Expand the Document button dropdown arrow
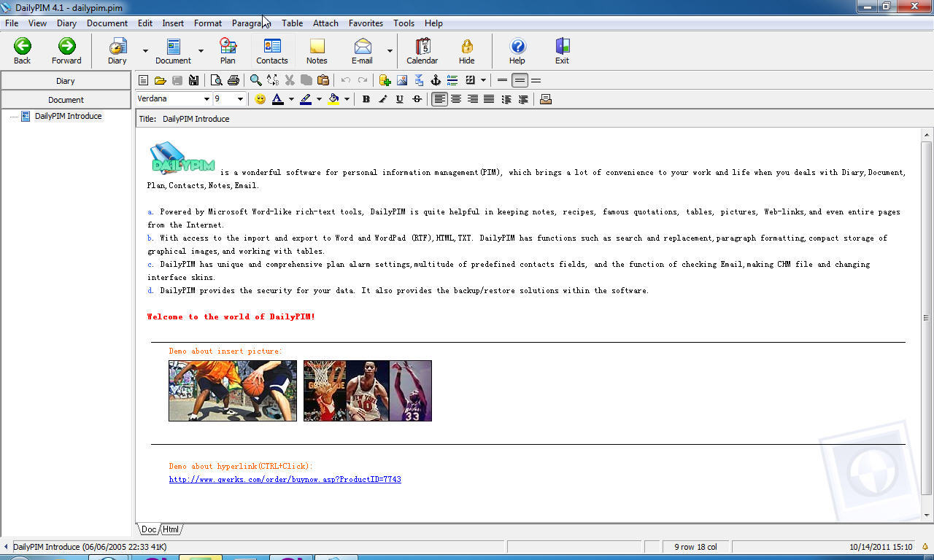Viewport: 934px width, 560px height. coord(201,51)
